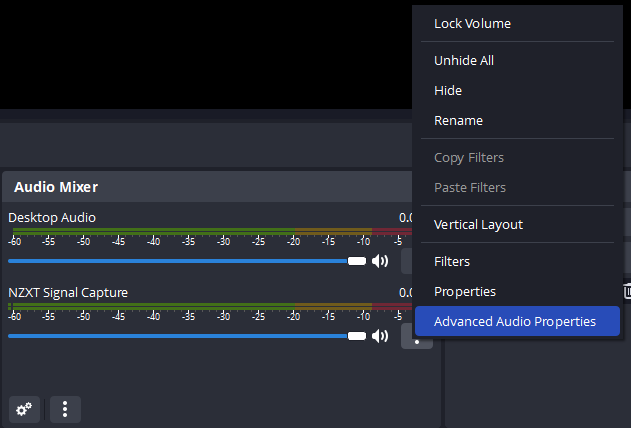Click NZXT Signal Capture options dots button

416,337
